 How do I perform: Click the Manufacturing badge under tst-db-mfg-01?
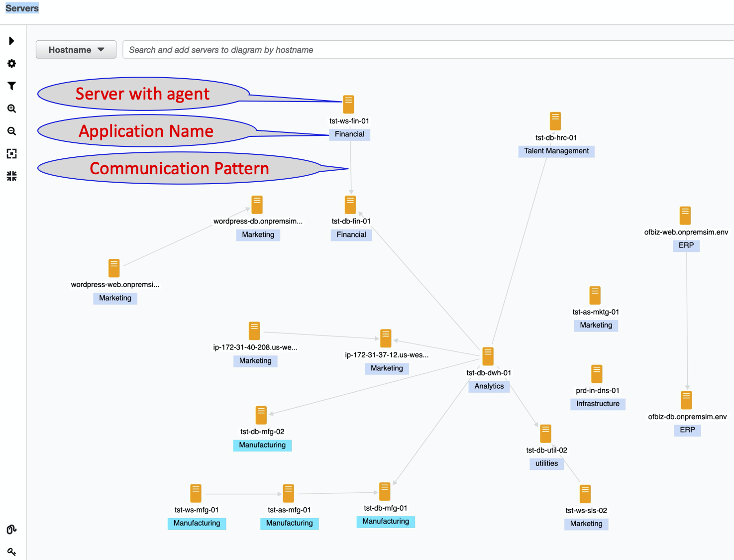(x=385, y=521)
